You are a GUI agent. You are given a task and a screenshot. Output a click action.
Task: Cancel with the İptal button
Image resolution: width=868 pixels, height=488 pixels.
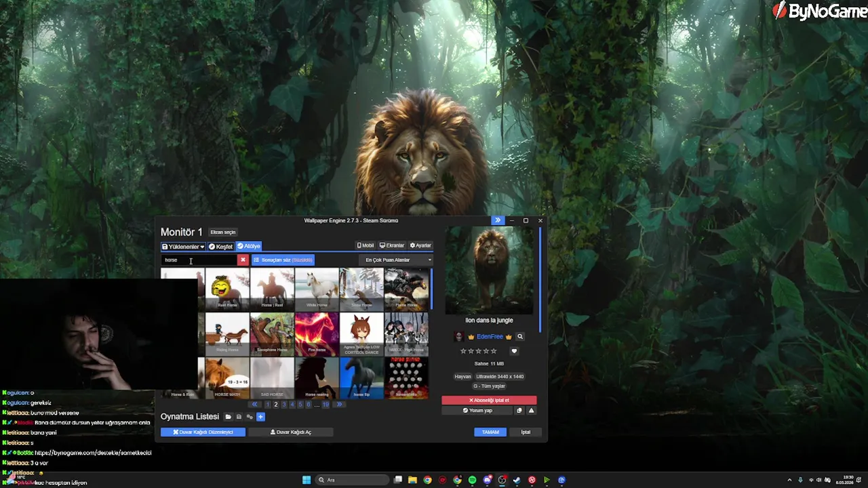(526, 432)
